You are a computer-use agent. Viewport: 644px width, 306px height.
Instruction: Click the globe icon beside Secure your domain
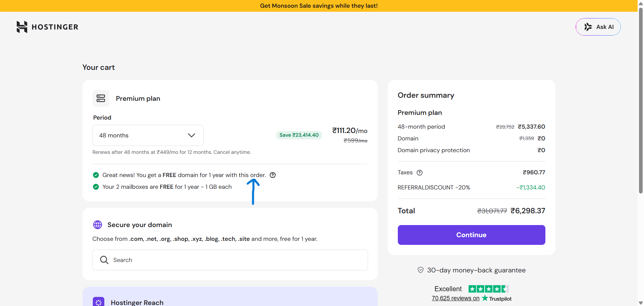point(98,225)
